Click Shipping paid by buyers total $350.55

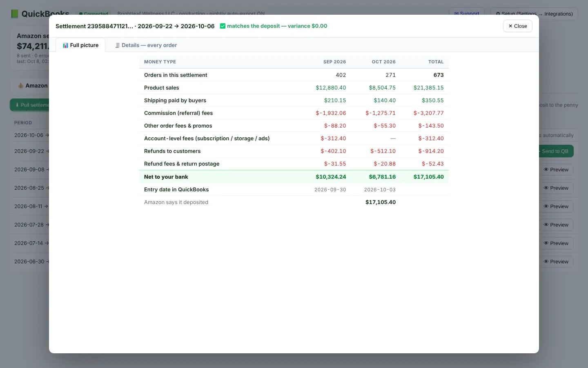tap(433, 100)
